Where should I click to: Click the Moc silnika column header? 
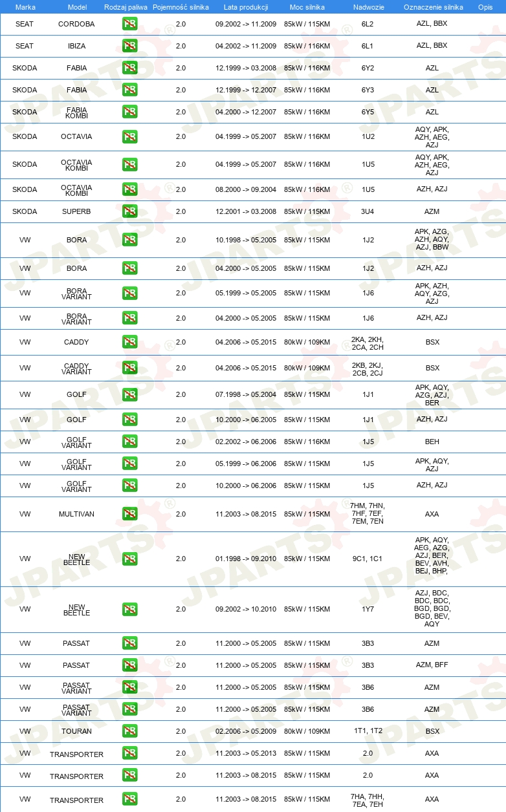[x=307, y=6]
